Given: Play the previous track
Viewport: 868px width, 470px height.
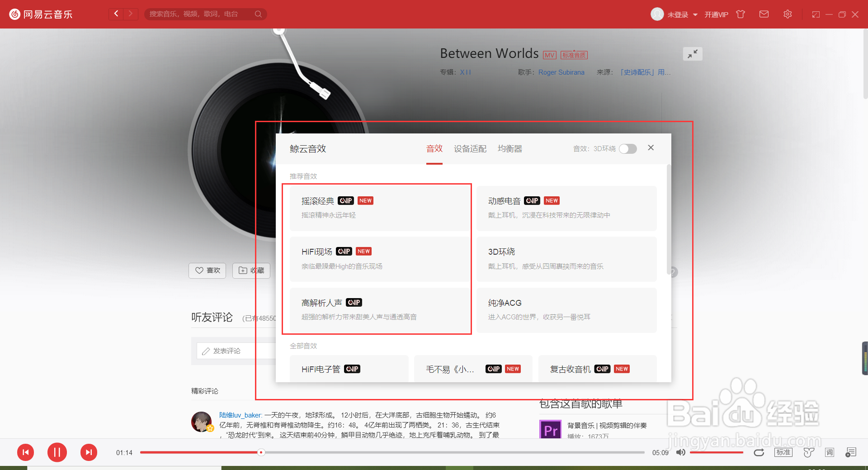Looking at the screenshot, I should click(26, 452).
